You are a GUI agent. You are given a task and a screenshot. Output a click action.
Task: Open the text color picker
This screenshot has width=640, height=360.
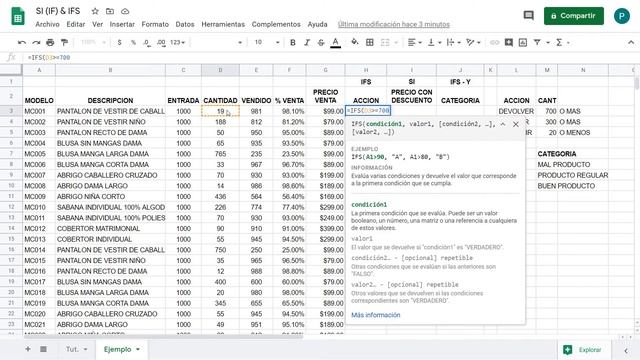[x=336, y=42]
